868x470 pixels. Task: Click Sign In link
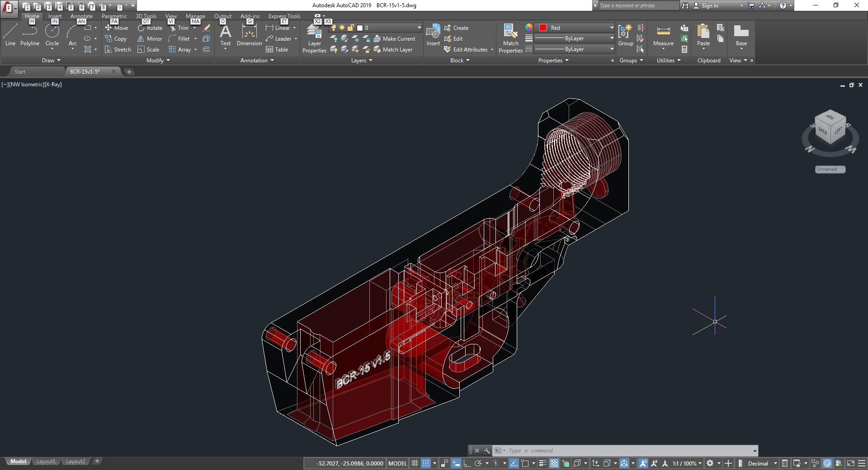[x=710, y=5]
